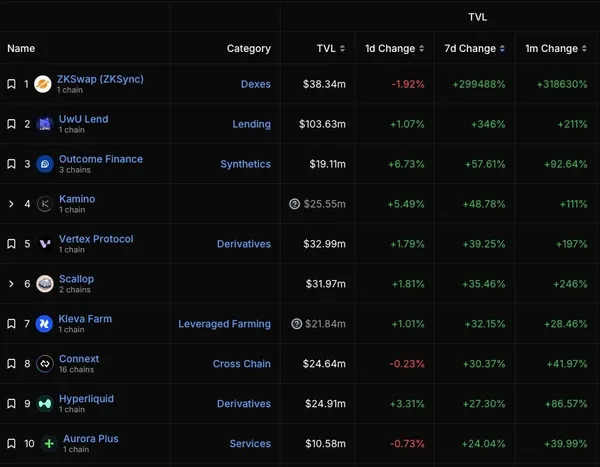Click the question mark icon beside Kamino TVL
This screenshot has height=467, width=600.
(x=295, y=204)
